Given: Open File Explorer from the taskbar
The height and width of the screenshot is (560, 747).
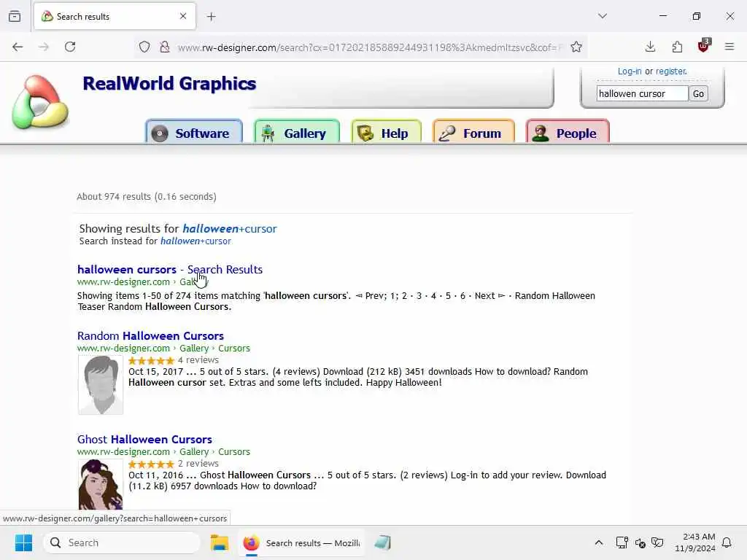Looking at the screenshot, I should coord(220,542).
